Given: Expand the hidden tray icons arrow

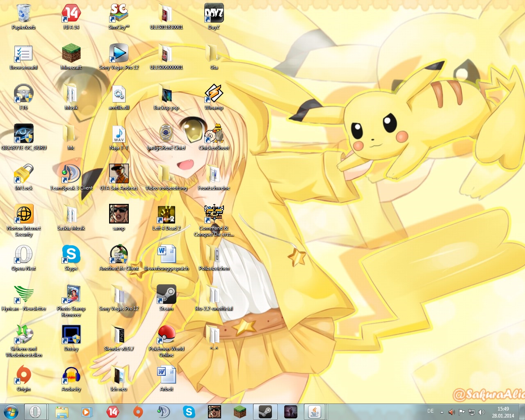Looking at the screenshot, I should click(442, 412).
